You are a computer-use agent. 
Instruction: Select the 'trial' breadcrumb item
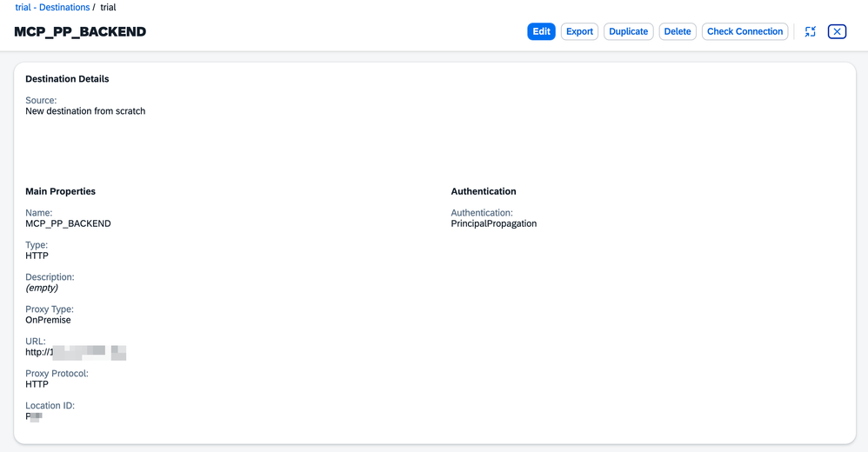tap(108, 7)
